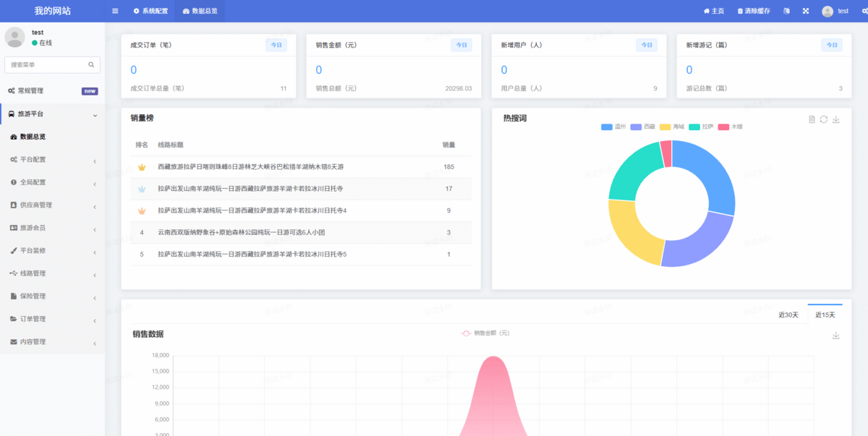
Task: Download the 热搜词 chart as image
Action: 836,119
